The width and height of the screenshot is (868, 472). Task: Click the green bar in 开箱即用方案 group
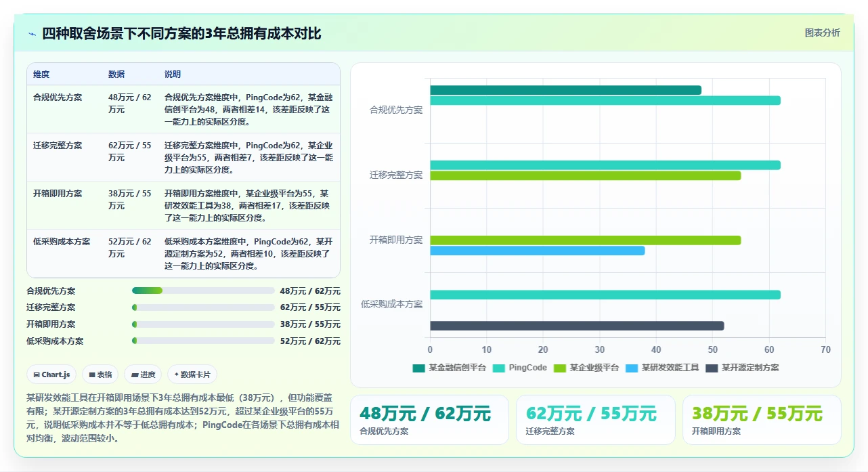pyautogui.click(x=586, y=240)
